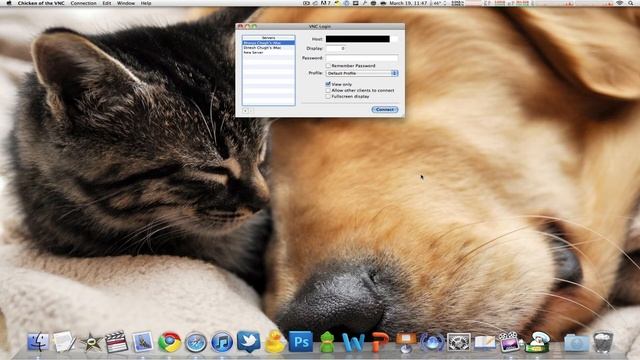Launch PowerPoint from the dock
The image size is (640, 360).
[x=380, y=342]
